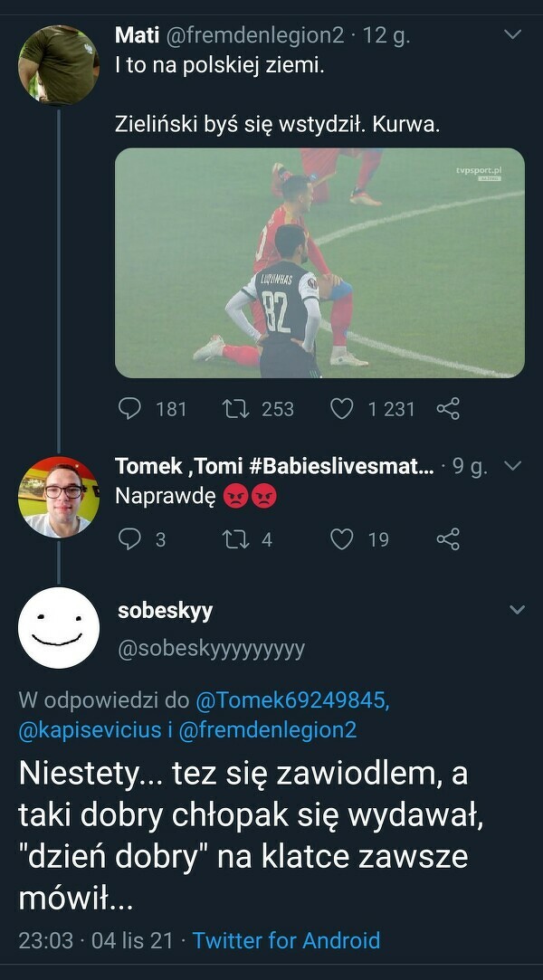
Task: Like Tomek's 'Naprawdę' tweet
Action: (x=341, y=539)
